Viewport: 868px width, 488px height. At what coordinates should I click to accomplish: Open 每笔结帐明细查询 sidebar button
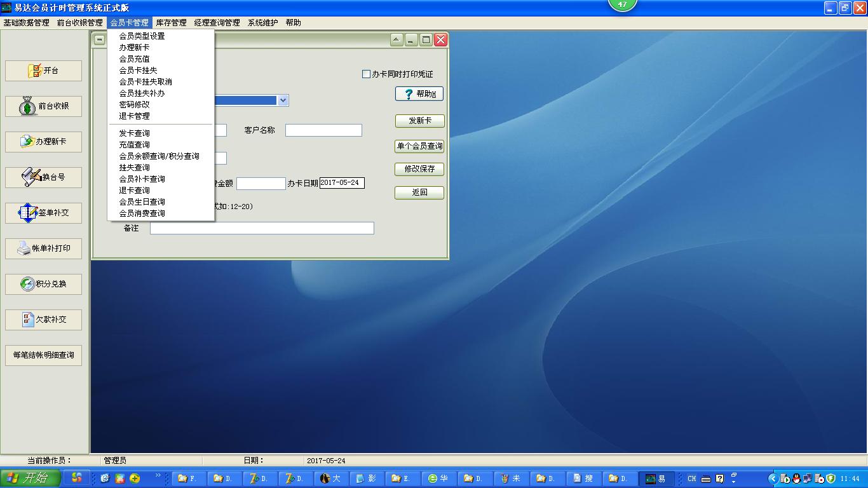pyautogui.click(x=43, y=355)
